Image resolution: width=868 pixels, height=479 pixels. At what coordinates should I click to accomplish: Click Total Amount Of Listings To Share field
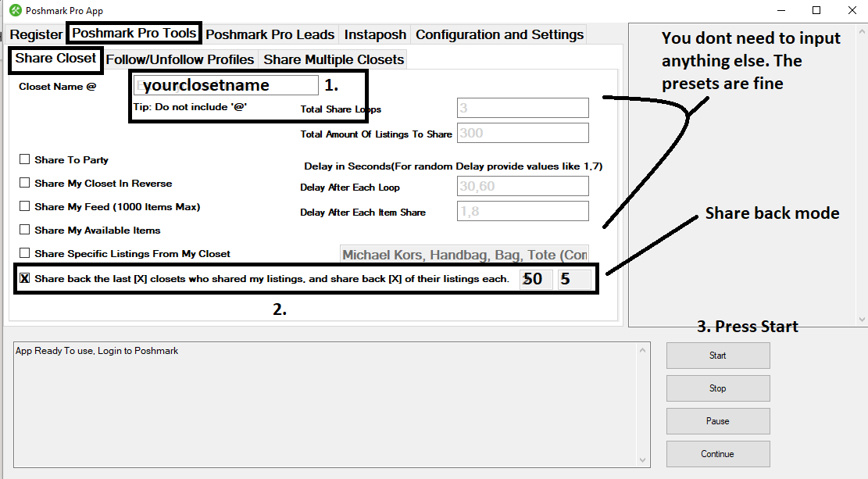523,133
